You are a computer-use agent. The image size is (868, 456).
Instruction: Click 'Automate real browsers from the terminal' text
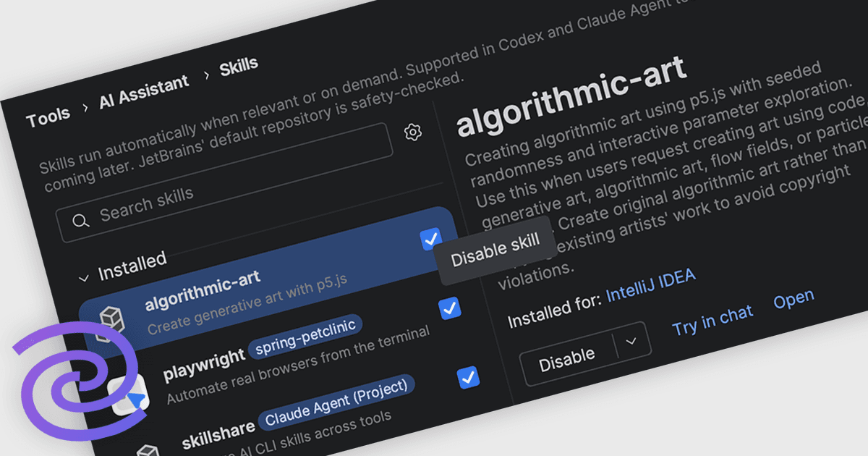point(298,366)
